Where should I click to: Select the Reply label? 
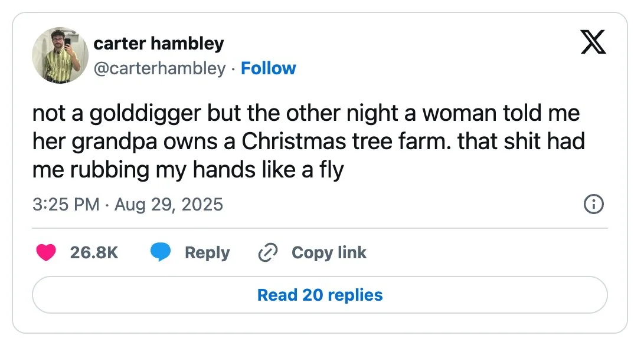[207, 253]
